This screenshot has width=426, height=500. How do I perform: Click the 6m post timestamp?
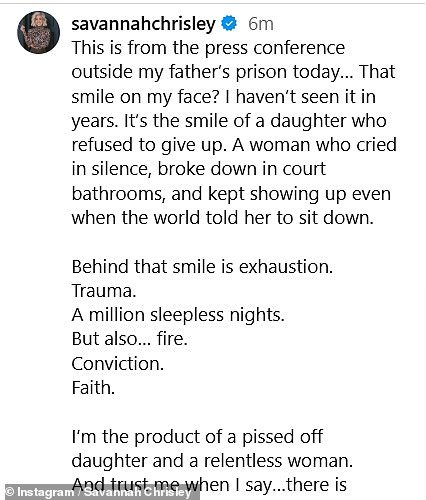261,24
